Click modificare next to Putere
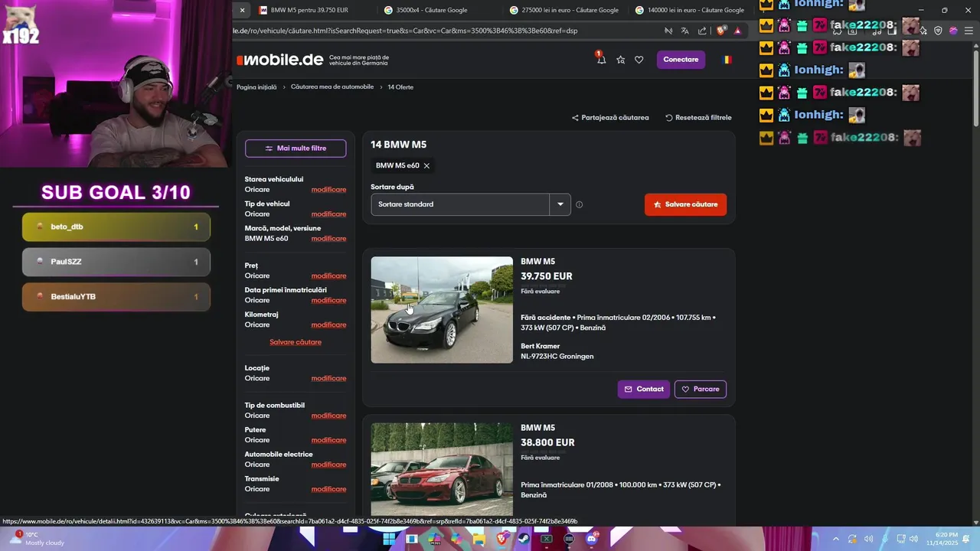 (x=328, y=440)
